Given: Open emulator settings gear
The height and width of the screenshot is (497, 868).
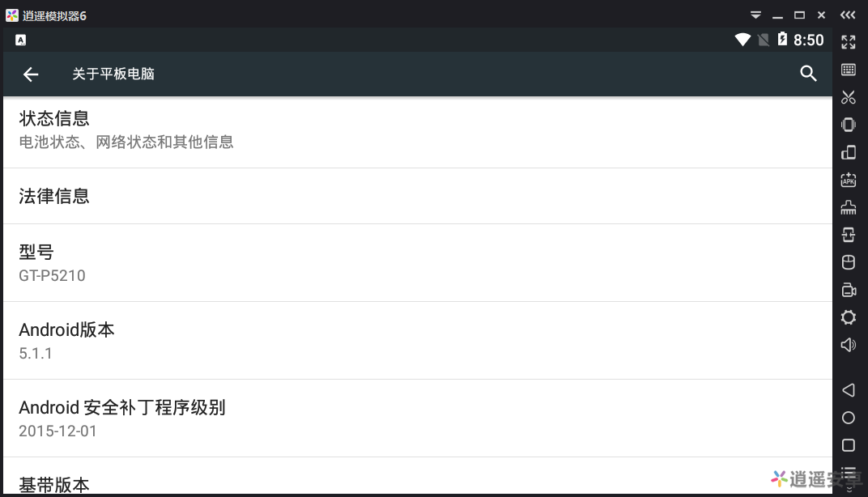Looking at the screenshot, I should 848,317.
